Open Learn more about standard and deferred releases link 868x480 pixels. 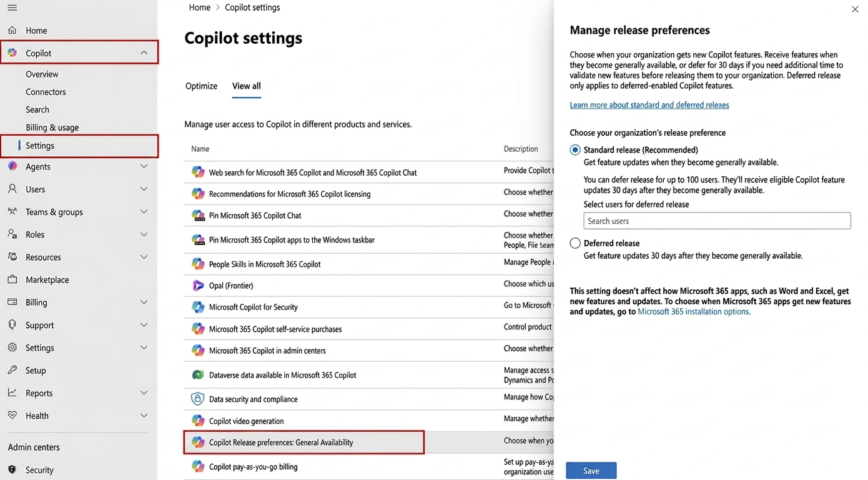[x=649, y=105]
